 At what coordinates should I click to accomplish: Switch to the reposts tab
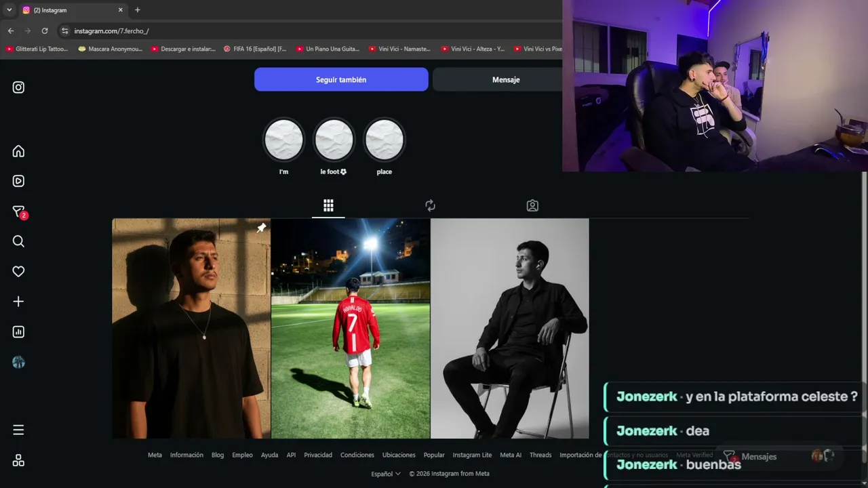pos(430,205)
